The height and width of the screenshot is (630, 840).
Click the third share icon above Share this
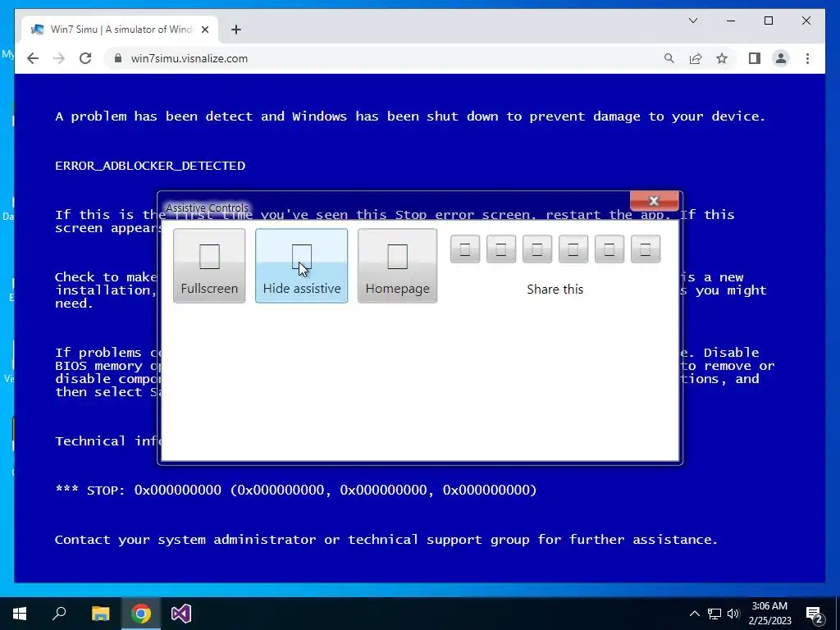537,249
